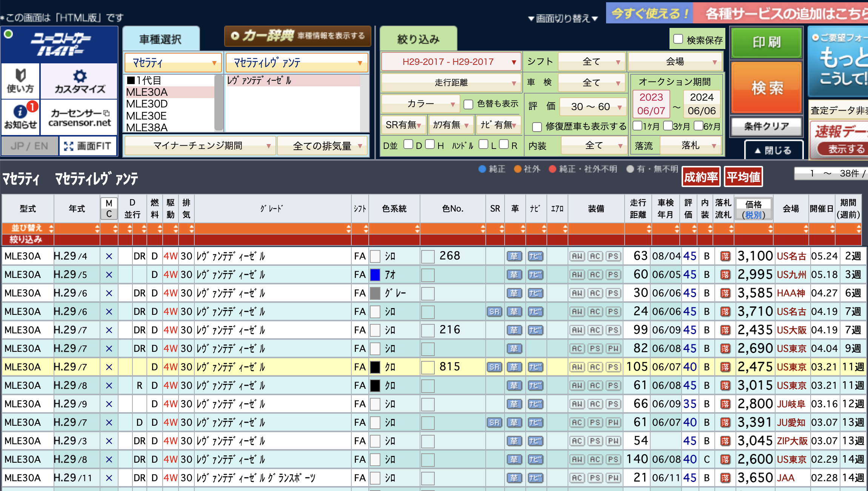Click the SR badge in the 3,391 row
Viewport: 868px width, 491px height.
[494, 423]
